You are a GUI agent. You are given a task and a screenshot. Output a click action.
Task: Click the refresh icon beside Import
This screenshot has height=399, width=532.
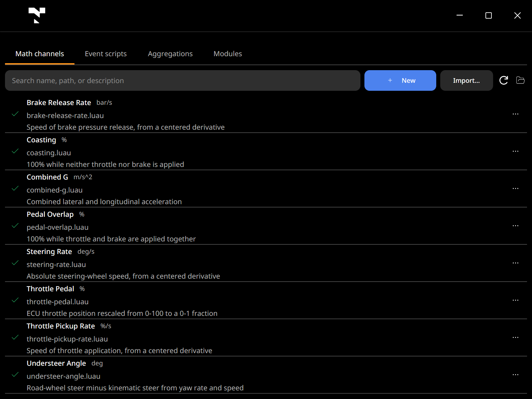(504, 80)
